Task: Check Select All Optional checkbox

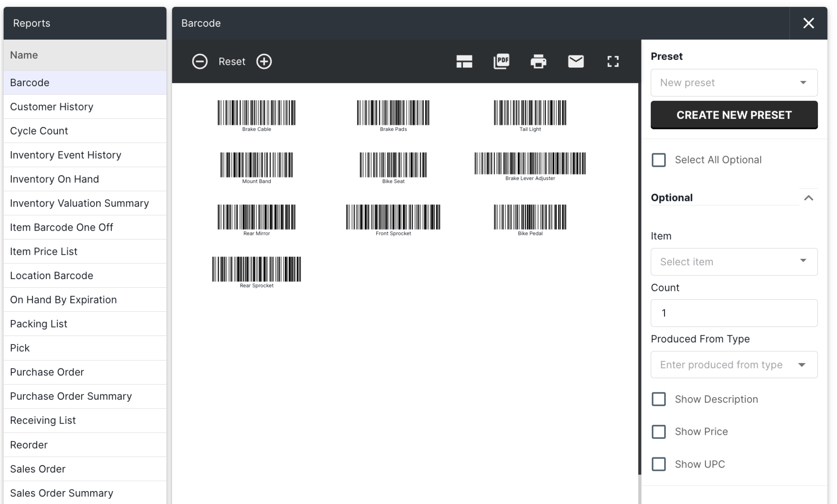Action: (659, 160)
